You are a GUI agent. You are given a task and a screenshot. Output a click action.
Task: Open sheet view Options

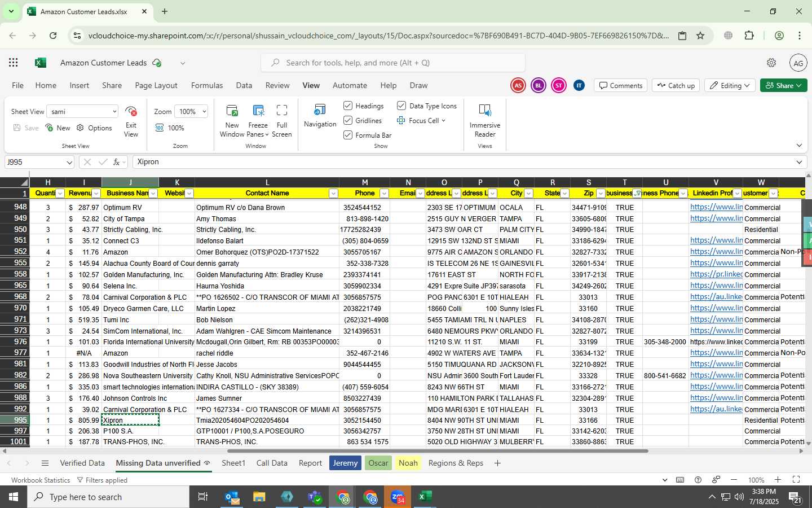pos(94,128)
